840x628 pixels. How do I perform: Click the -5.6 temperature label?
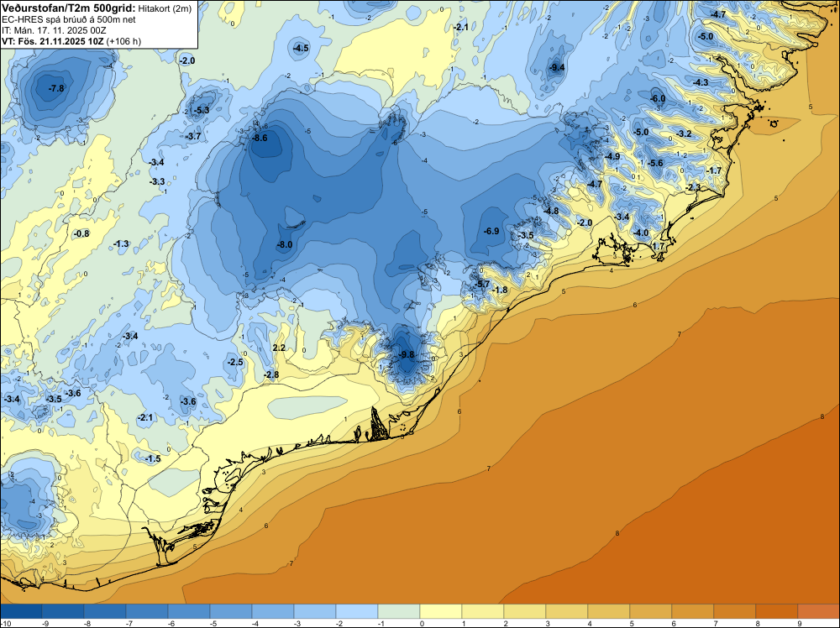(655, 163)
